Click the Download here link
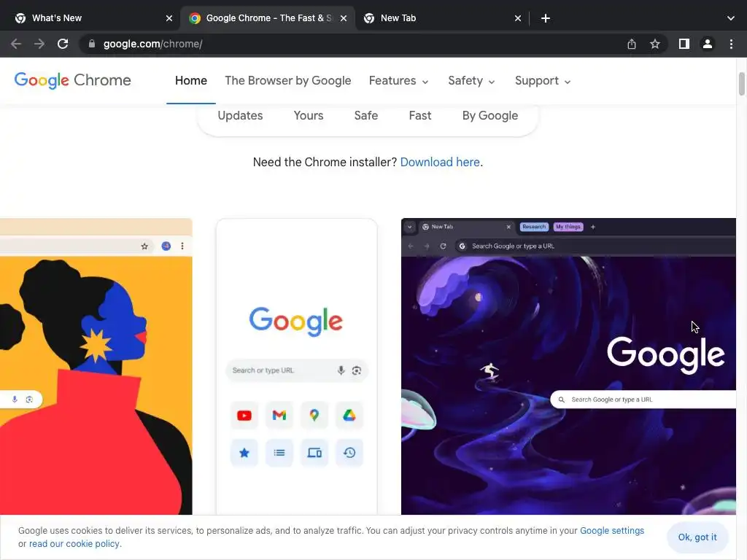Viewport: 747px width, 560px height. click(439, 163)
